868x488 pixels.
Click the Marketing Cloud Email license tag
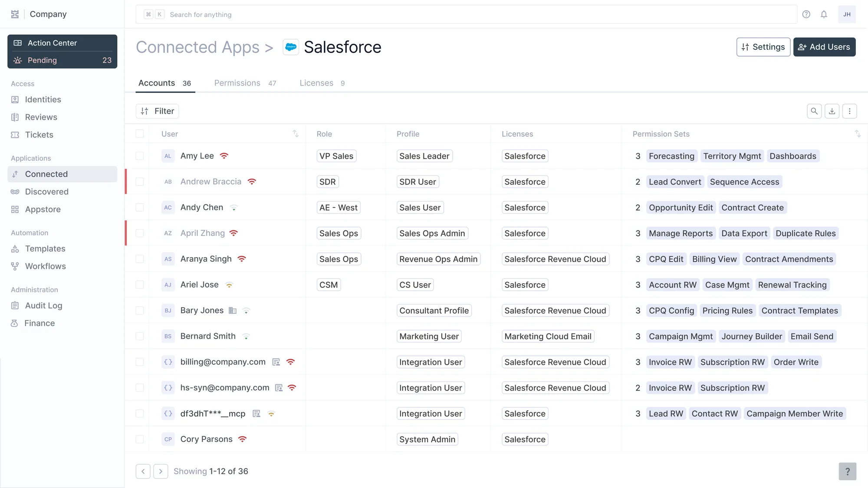(548, 336)
